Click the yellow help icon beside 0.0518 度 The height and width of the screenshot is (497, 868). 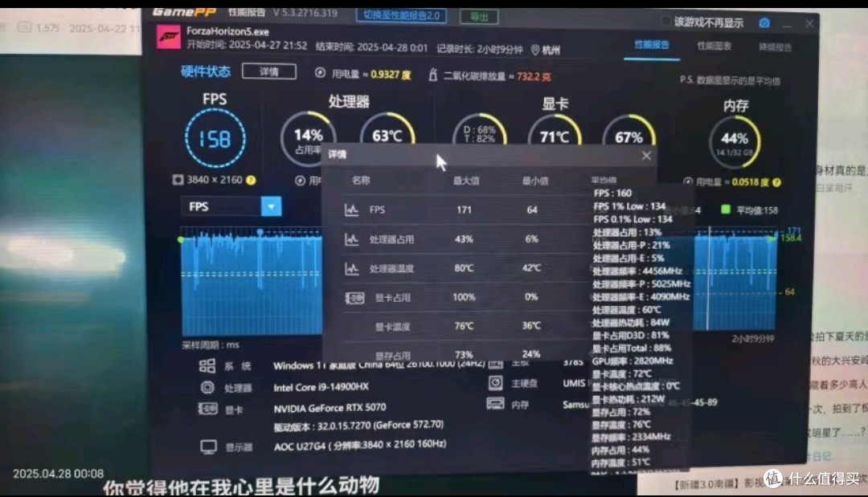click(x=776, y=182)
